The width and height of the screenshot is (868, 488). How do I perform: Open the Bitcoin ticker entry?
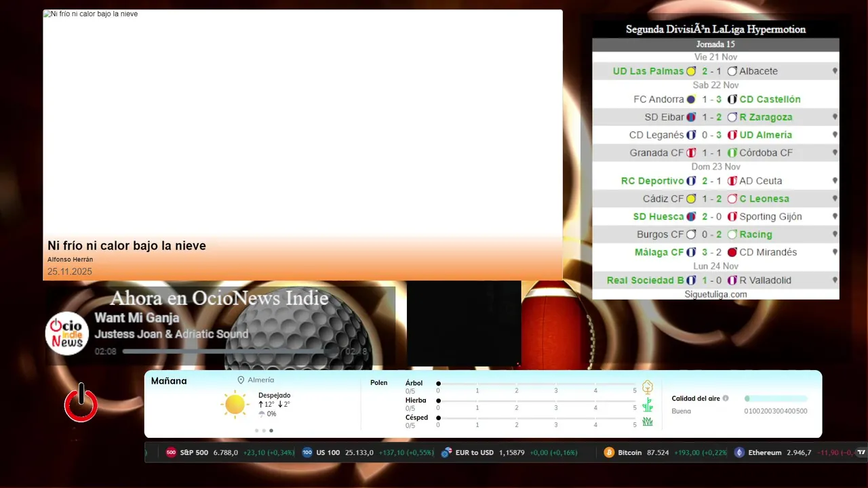tap(665, 453)
